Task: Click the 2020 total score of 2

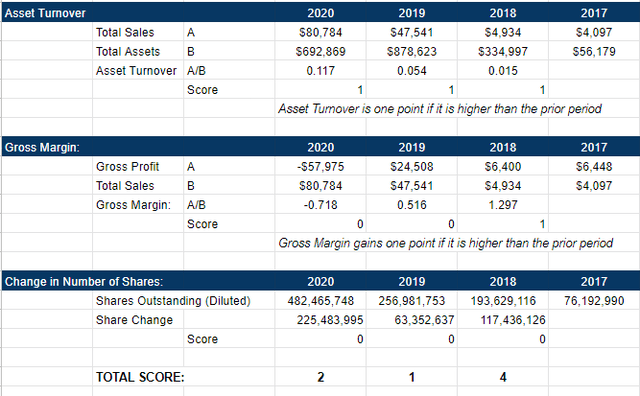Action: (x=321, y=377)
